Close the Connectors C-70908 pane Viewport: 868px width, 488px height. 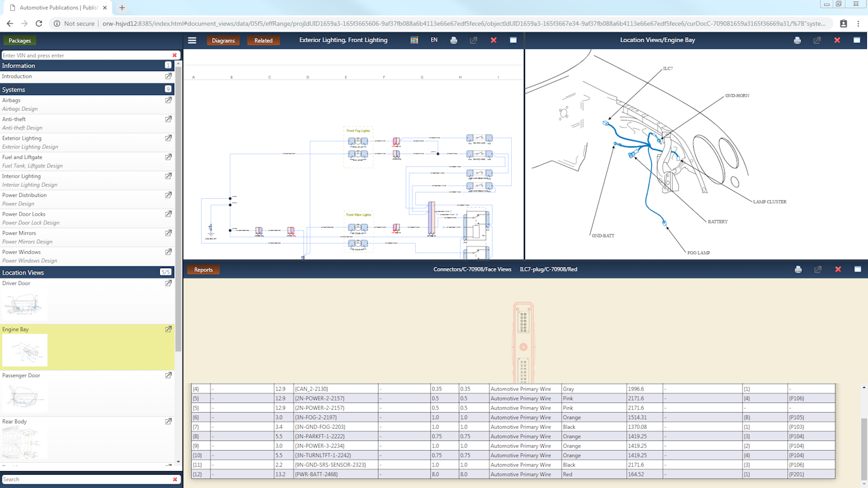pos(838,269)
